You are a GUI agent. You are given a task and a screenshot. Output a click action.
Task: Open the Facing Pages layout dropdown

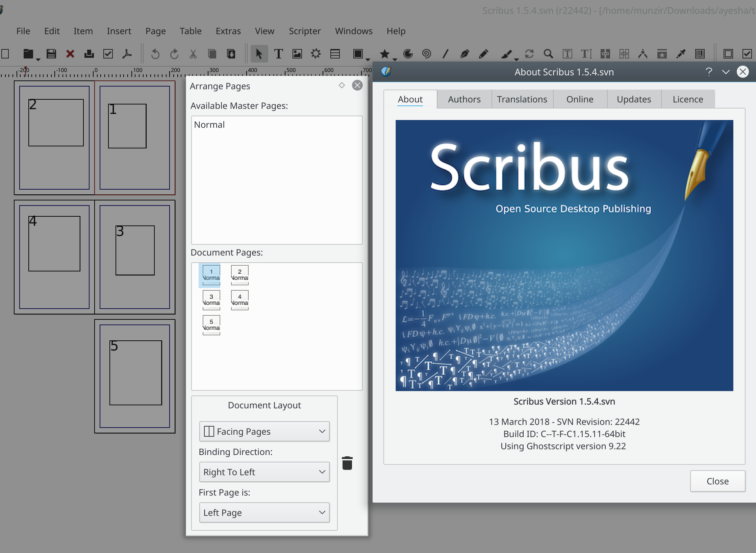264,431
